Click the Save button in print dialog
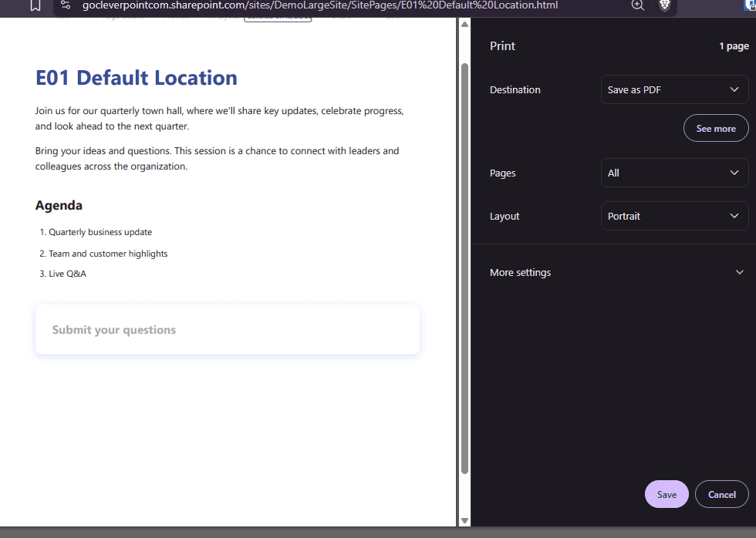Screen dimensions: 756x538 click(667, 495)
